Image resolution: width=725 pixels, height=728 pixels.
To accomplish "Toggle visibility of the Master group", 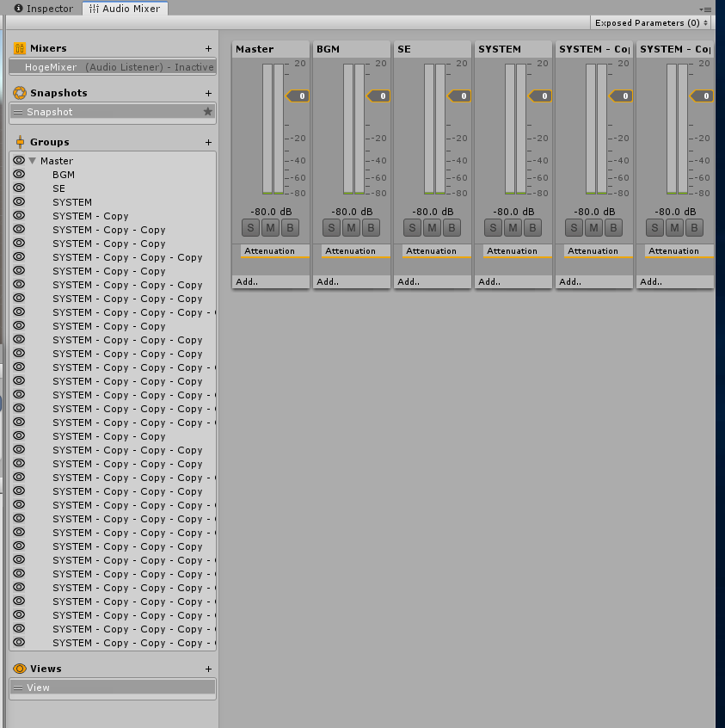I will pyautogui.click(x=19, y=160).
